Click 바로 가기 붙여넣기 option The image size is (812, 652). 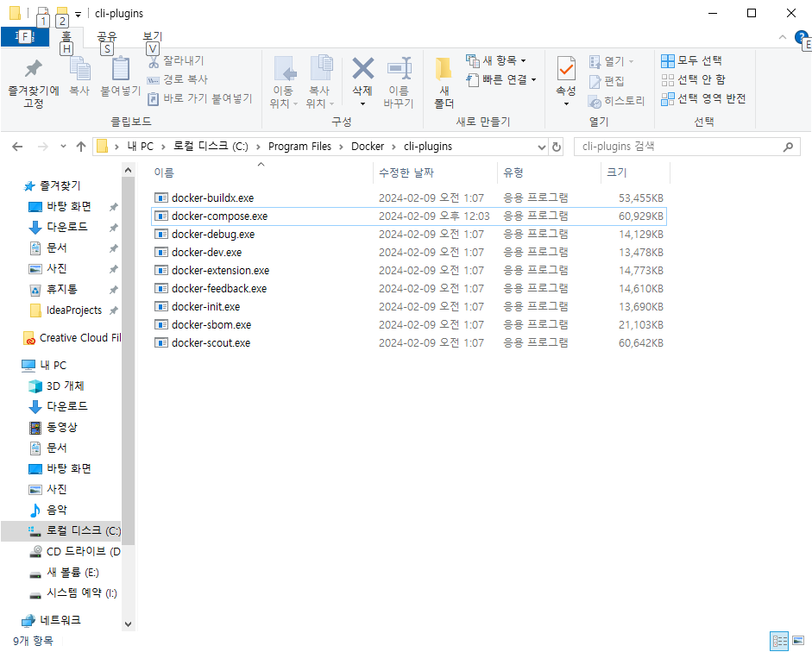pyautogui.click(x=200, y=98)
